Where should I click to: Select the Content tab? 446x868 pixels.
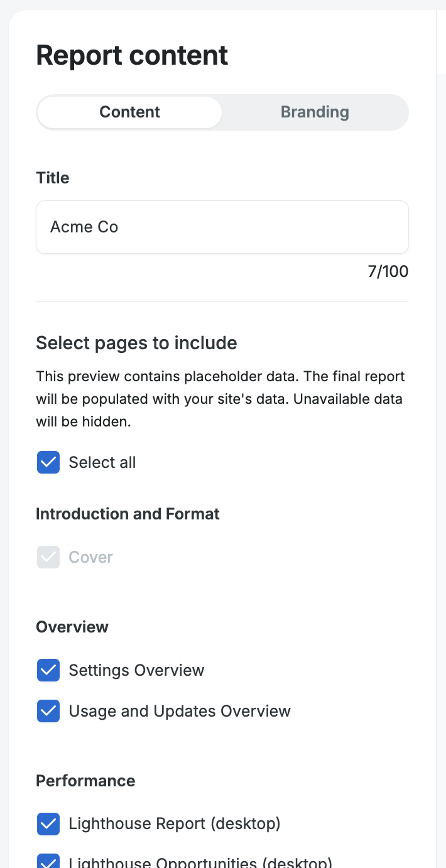[x=129, y=112]
